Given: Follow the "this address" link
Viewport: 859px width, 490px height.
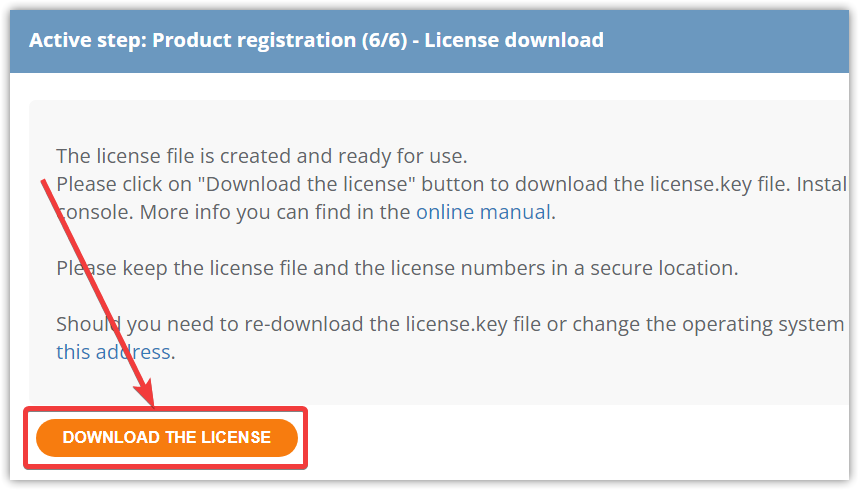Looking at the screenshot, I should click(113, 352).
